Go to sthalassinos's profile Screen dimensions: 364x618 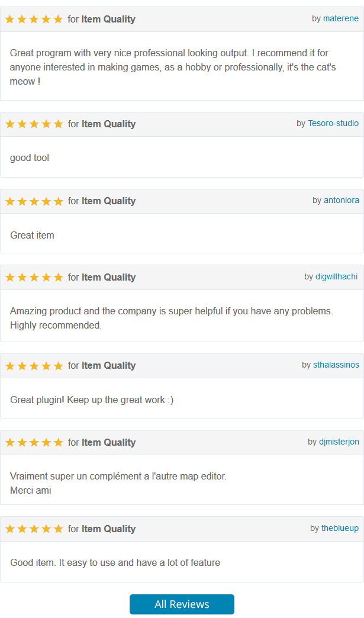point(336,365)
